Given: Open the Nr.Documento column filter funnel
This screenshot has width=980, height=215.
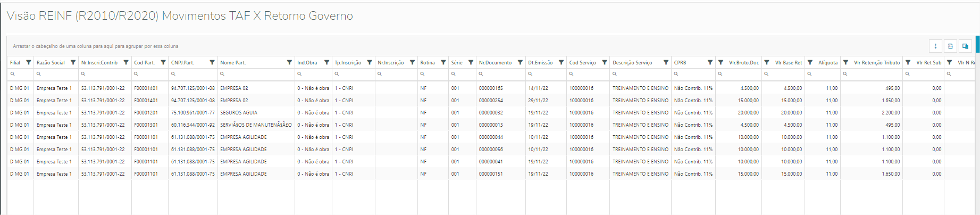Looking at the screenshot, I should point(520,63).
